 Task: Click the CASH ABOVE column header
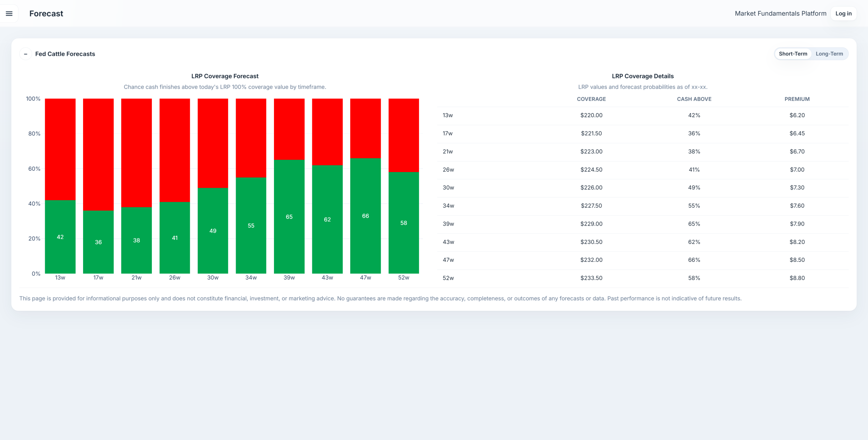pyautogui.click(x=694, y=99)
